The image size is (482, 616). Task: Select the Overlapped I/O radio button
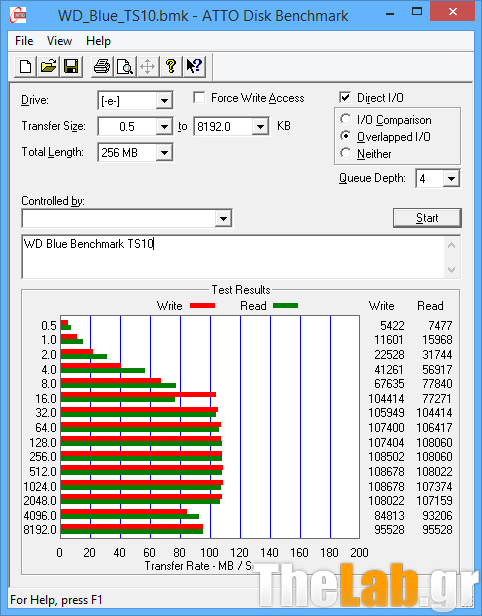pyautogui.click(x=346, y=136)
